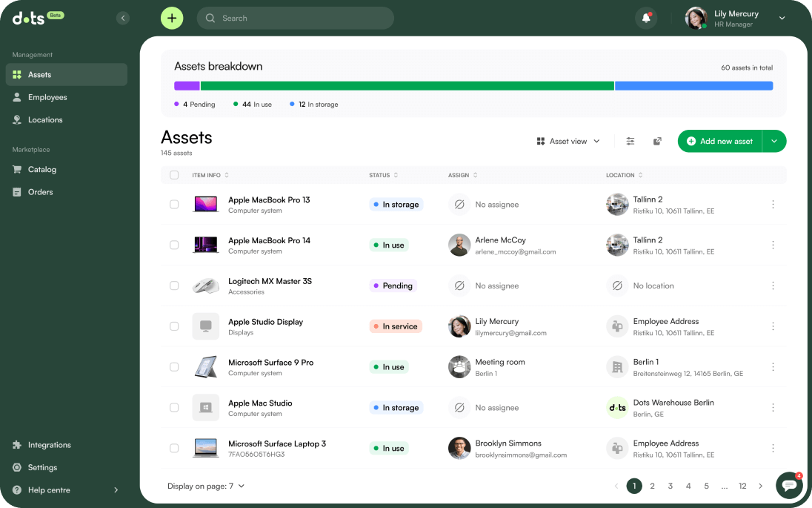Sort by ITEM INFO column
This screenshot has height=508, width=812.
210,175
